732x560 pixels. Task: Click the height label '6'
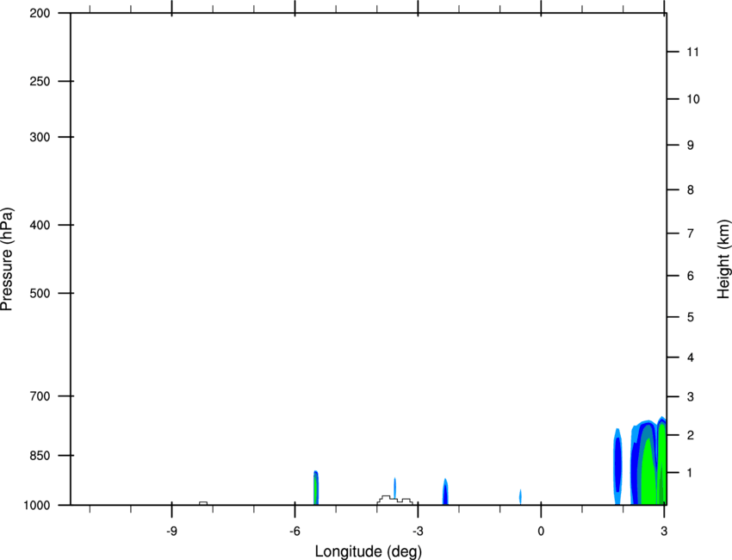[691, 276]
